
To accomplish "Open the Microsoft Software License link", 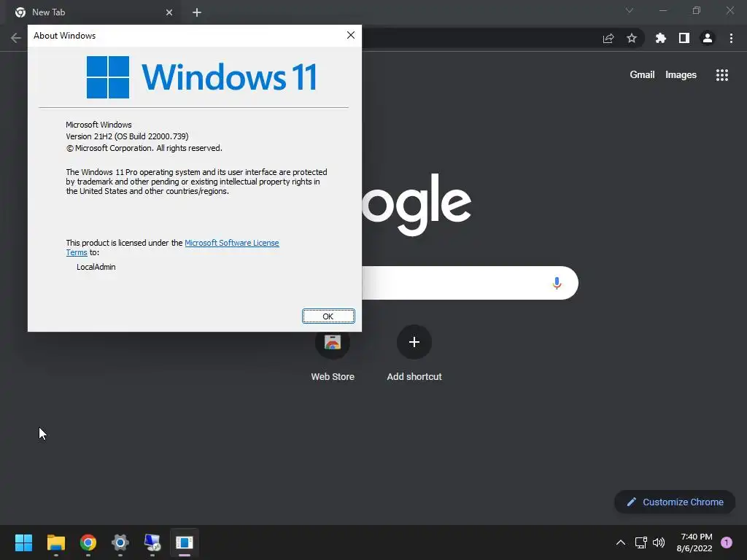I will click(231, 243).
